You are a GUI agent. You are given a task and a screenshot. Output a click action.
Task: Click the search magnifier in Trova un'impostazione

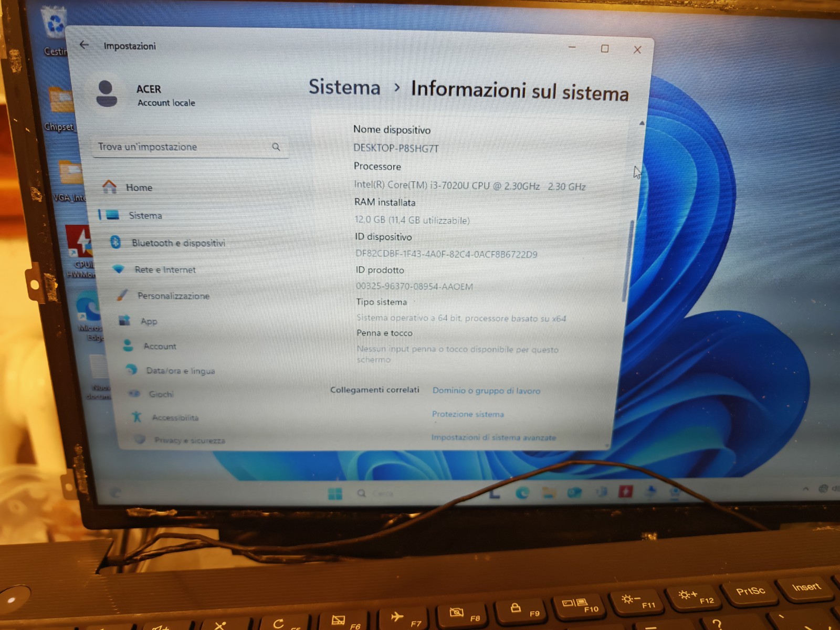tap(276, 147)
